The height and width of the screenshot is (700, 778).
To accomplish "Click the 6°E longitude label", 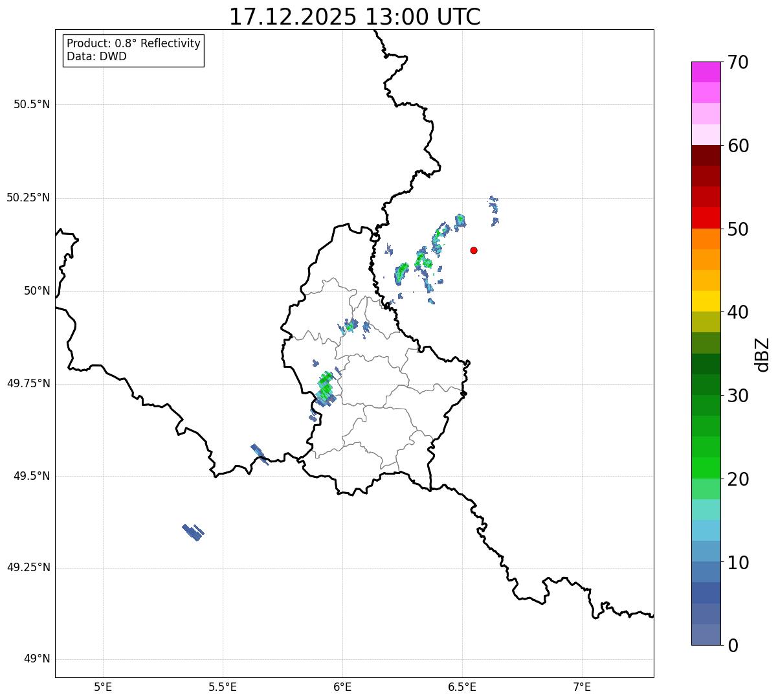I will coord(342,687).
